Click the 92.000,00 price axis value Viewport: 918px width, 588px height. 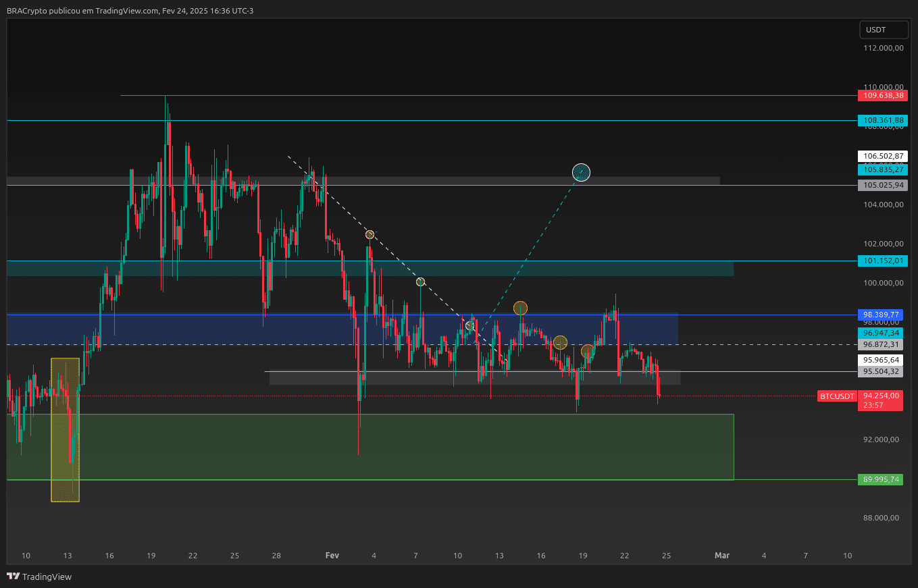click(x=881, y=439)
